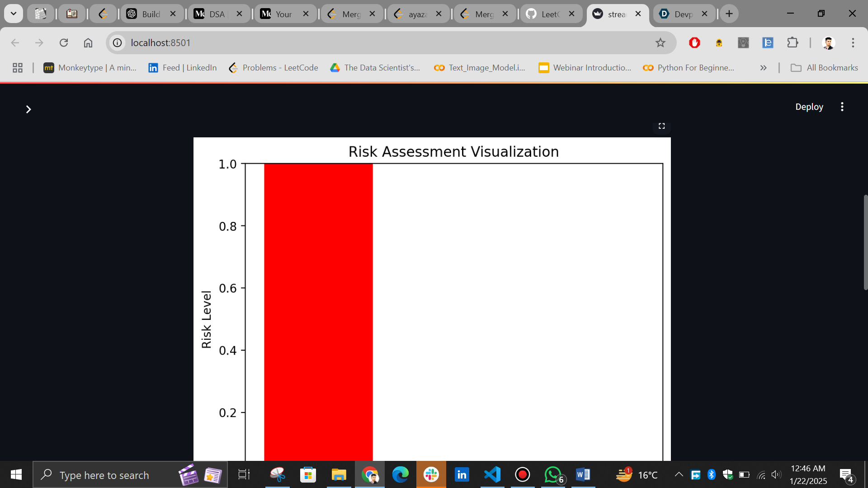
Task: View the chart in fullscreen
Action: click(x=661, y=126)
